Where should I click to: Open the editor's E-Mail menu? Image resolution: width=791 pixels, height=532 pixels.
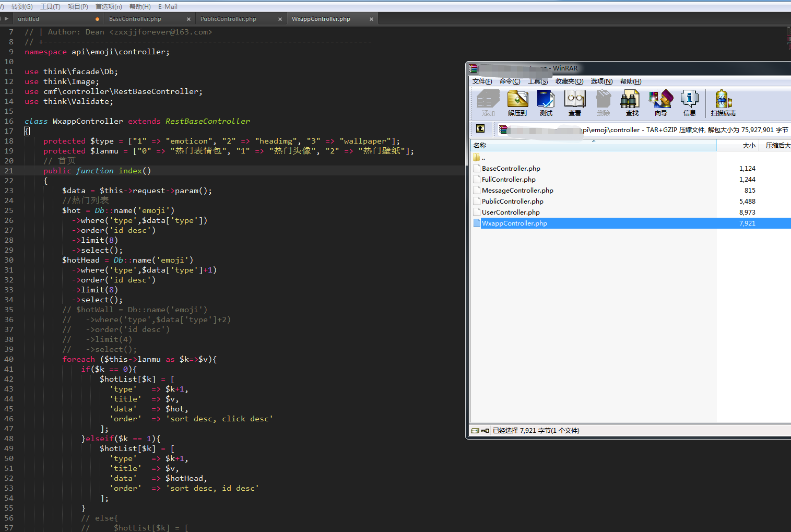pos(168,6)
